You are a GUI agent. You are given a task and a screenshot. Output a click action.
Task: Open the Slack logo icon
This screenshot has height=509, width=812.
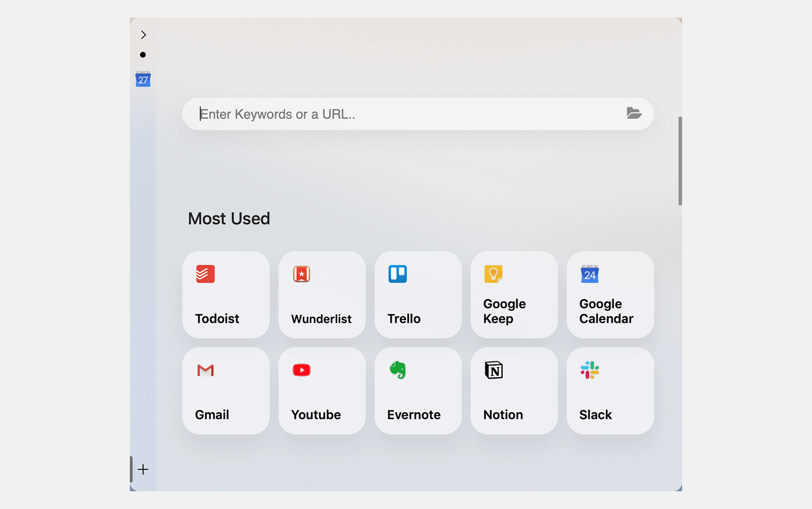tap(590, 370)
